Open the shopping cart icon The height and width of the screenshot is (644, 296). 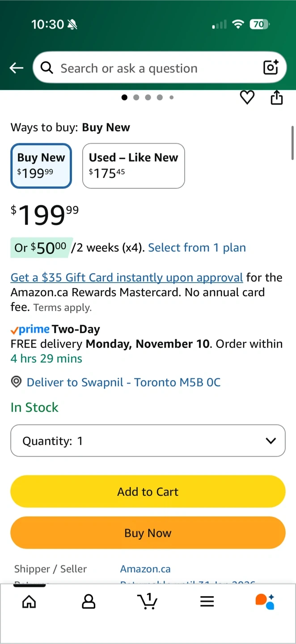(x=148, y=601)
